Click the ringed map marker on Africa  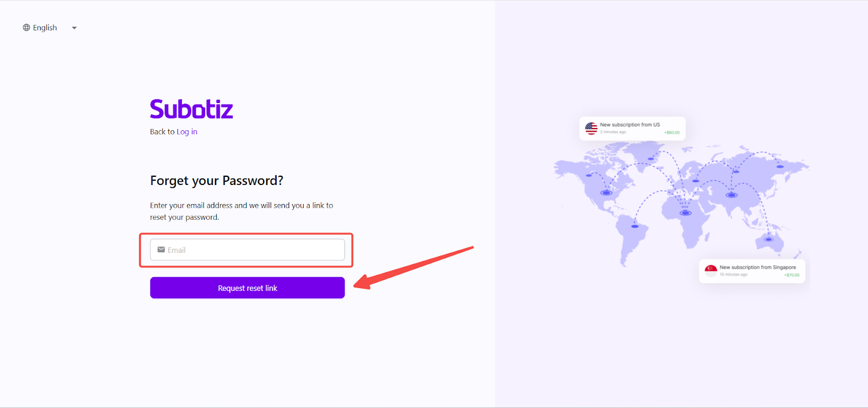click(x=686, y=213)
